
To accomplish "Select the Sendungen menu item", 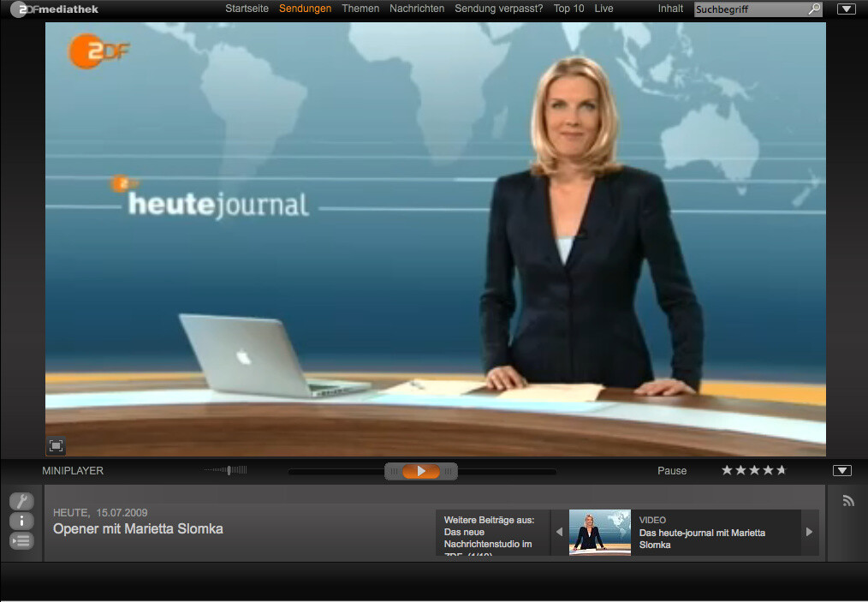I will [305, 9].
